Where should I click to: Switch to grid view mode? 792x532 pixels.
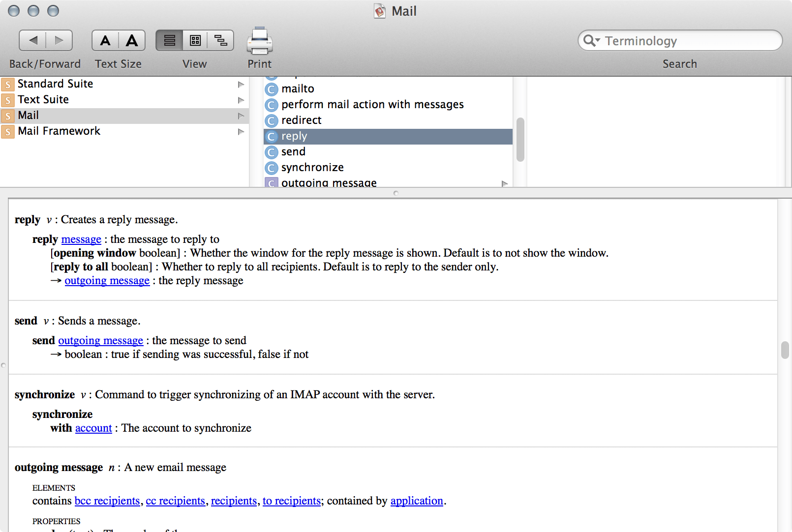(x=195, y=40)
